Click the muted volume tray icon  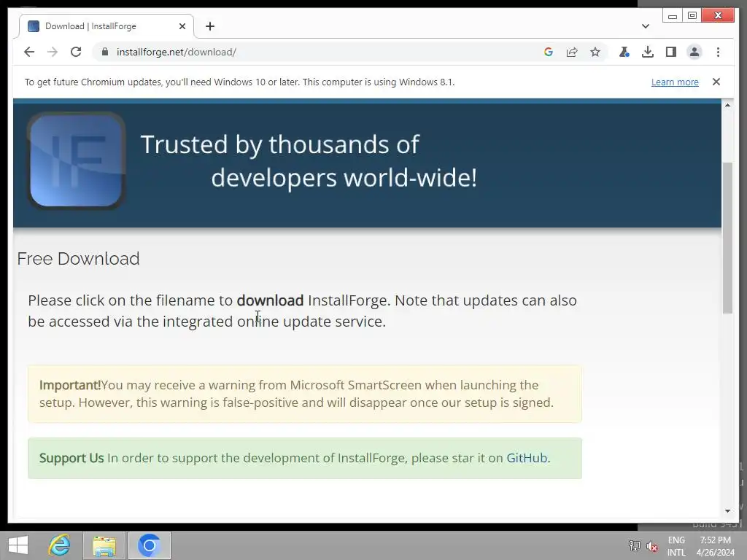click(652, 545)
